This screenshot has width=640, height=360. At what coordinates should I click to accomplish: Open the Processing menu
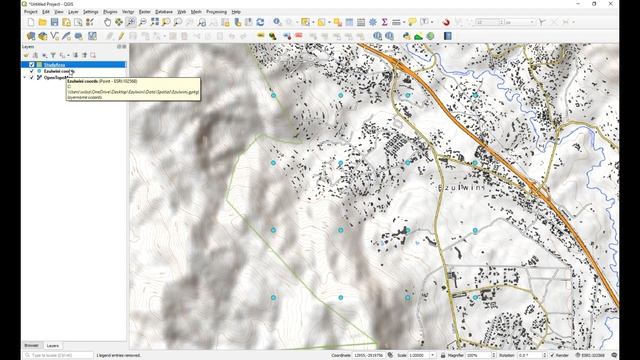pos(216,12)
